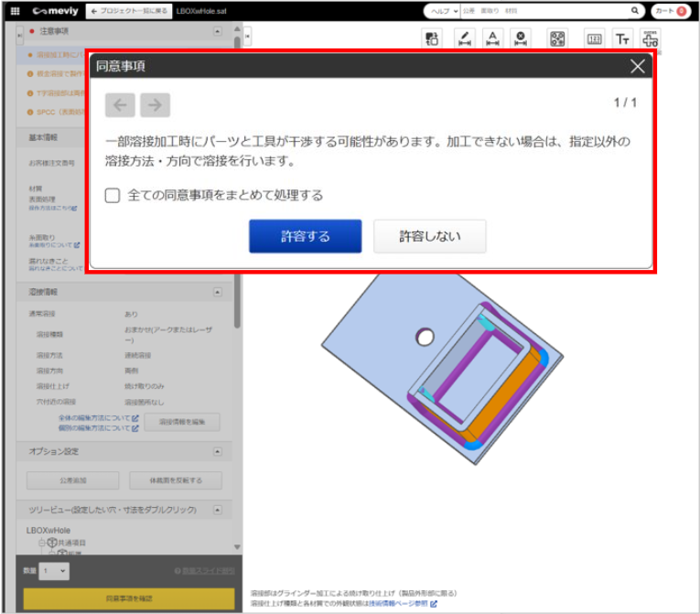Click the 許容しない reject button
Viewport: 700px width, 614px height.
[x=429, y=236]
